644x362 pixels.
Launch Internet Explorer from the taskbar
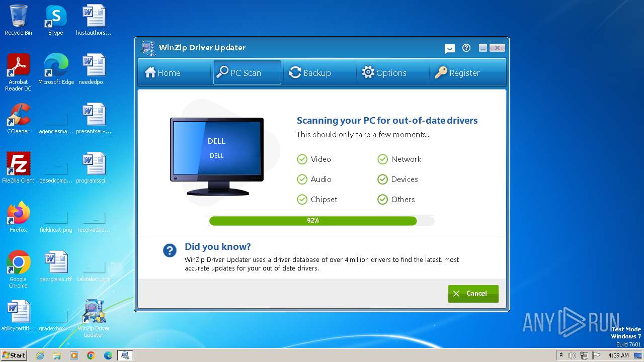click(x=40, y=355)
